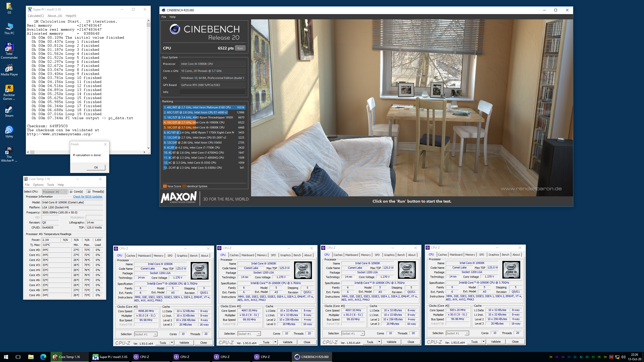644x362 pixels.
Task: Click the red SB tray icon
Action: (611, 357)
